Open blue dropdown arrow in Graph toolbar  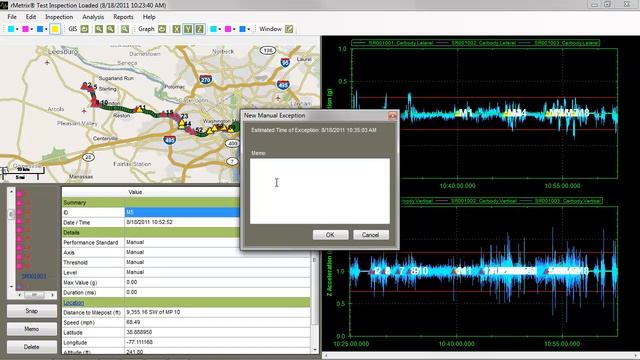[249, 29]
